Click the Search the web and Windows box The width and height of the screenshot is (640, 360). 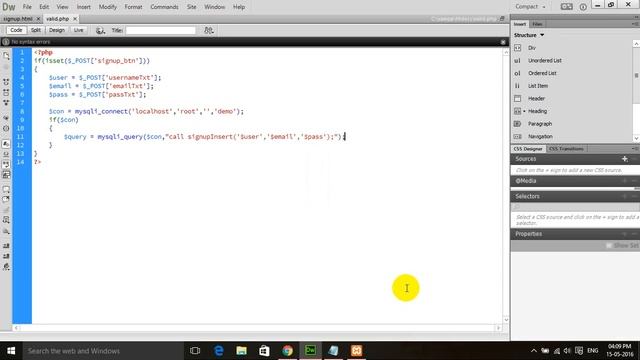point(103,351)
